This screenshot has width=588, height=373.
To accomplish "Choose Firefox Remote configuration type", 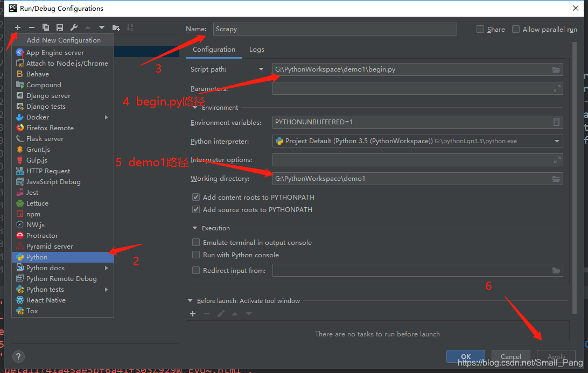I will [62, 128].
